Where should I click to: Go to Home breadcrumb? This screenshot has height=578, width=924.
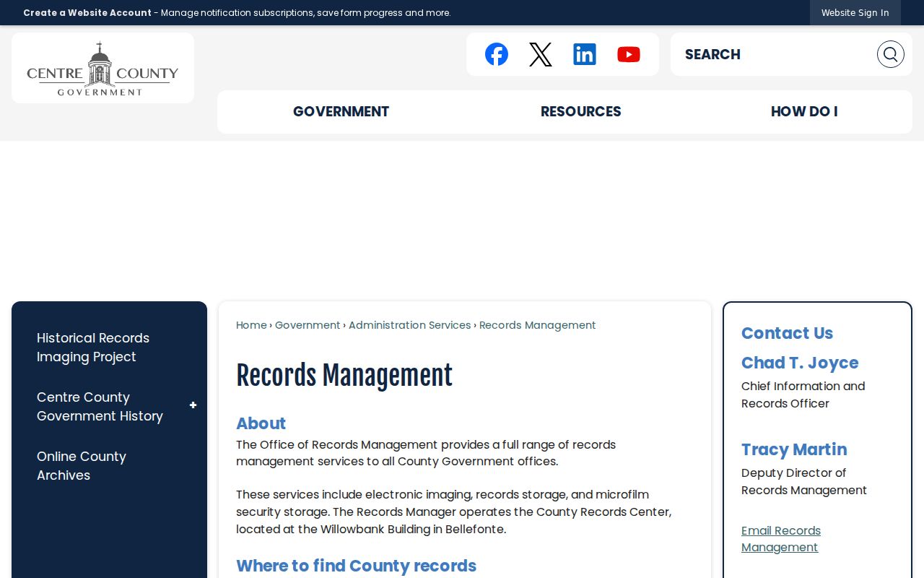pos(251,325)
